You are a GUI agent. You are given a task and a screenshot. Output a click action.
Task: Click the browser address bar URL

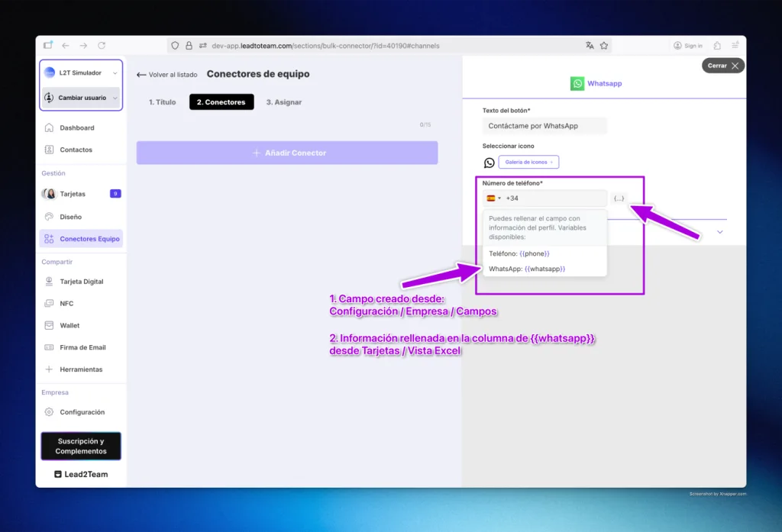325,45
